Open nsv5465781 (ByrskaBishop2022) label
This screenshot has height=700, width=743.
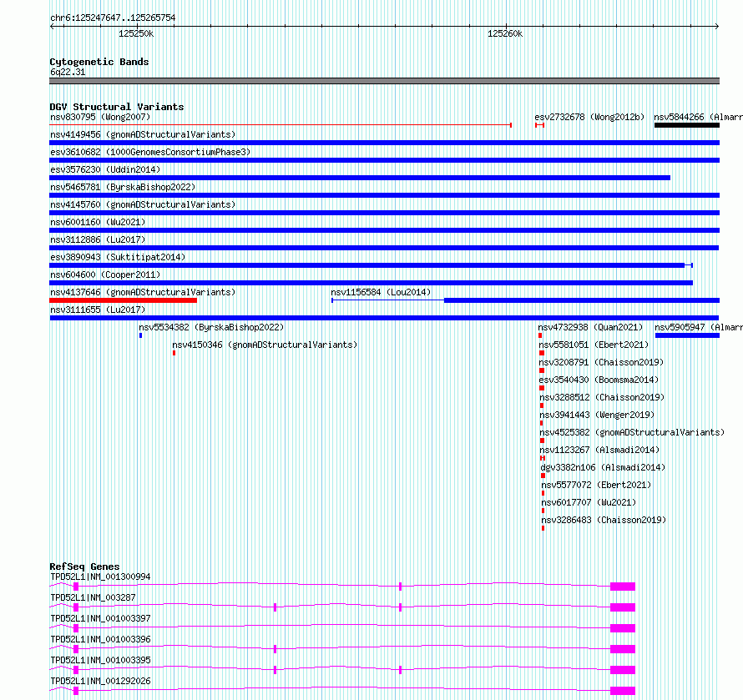click(123, 187)
